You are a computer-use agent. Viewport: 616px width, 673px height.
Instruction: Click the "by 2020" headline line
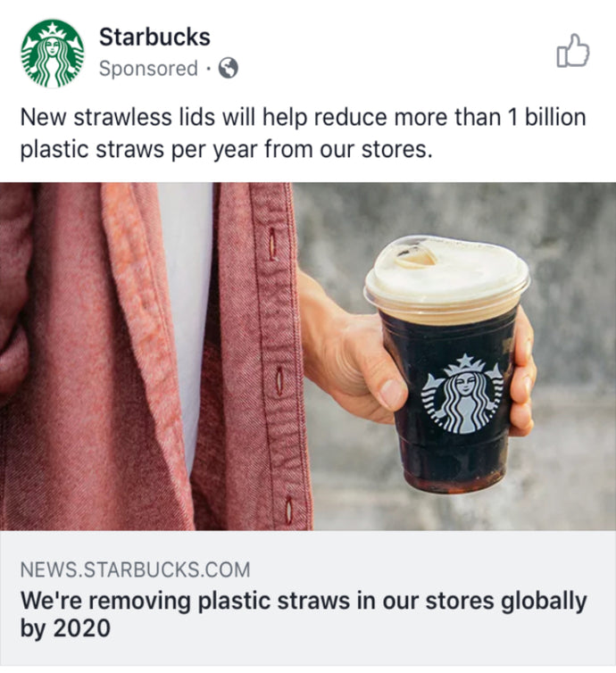tap(65, 628)
